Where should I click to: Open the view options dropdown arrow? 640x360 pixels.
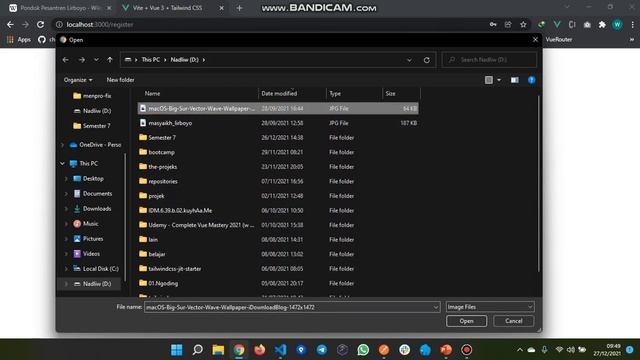(499, 80)
